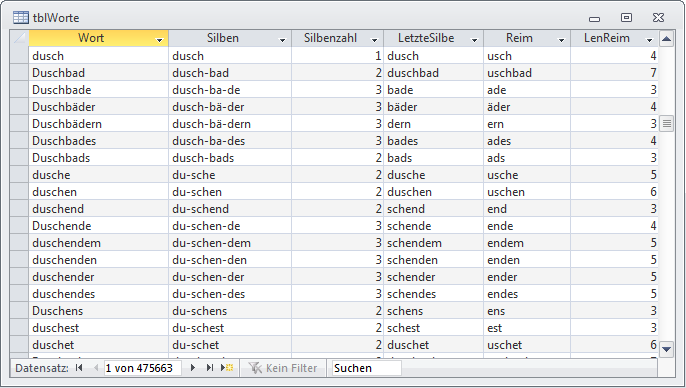Create new empty record button
686x388 pixels.
pyautogui.click(x=227, y=368)
